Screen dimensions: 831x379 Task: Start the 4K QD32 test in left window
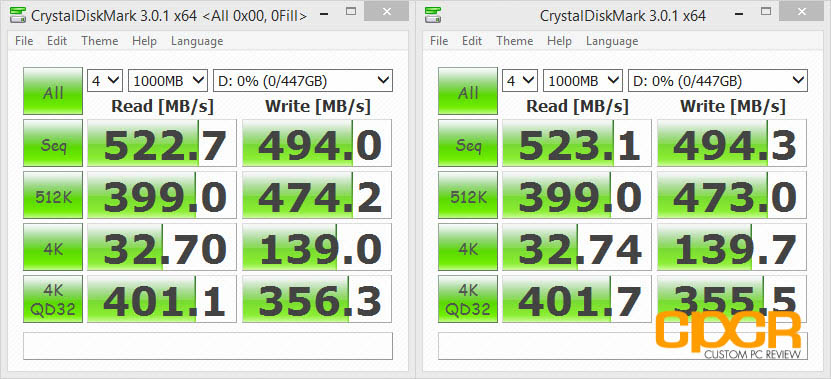coord(53,299)
